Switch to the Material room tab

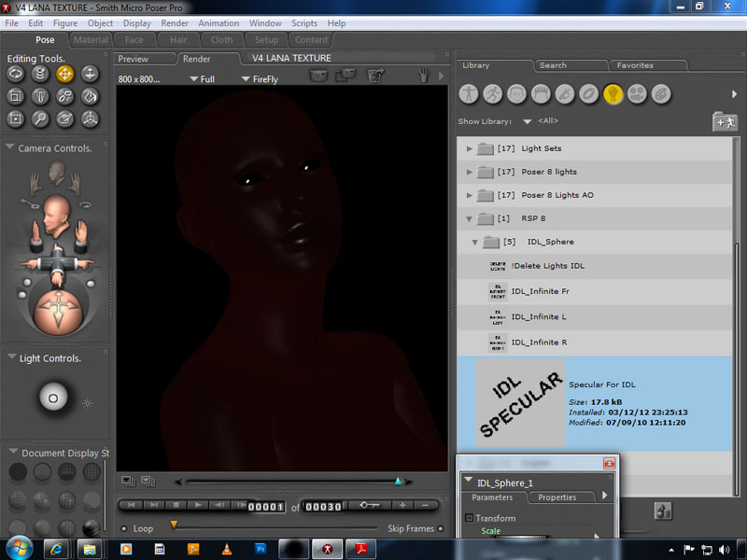[x=91, y=40]
